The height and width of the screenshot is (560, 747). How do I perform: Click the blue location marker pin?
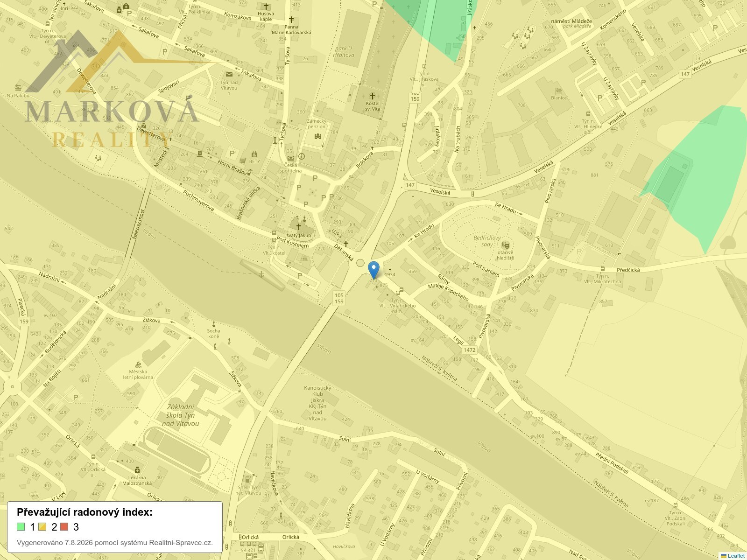coord(373,270)
